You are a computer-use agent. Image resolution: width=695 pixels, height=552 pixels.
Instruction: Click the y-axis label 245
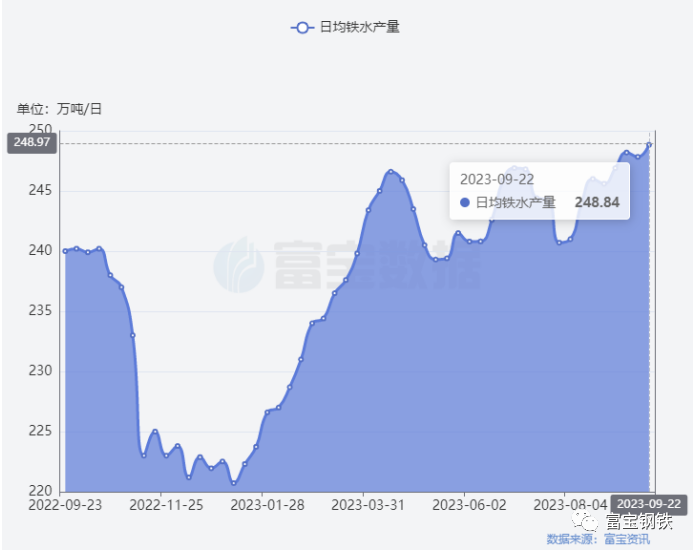40,191
